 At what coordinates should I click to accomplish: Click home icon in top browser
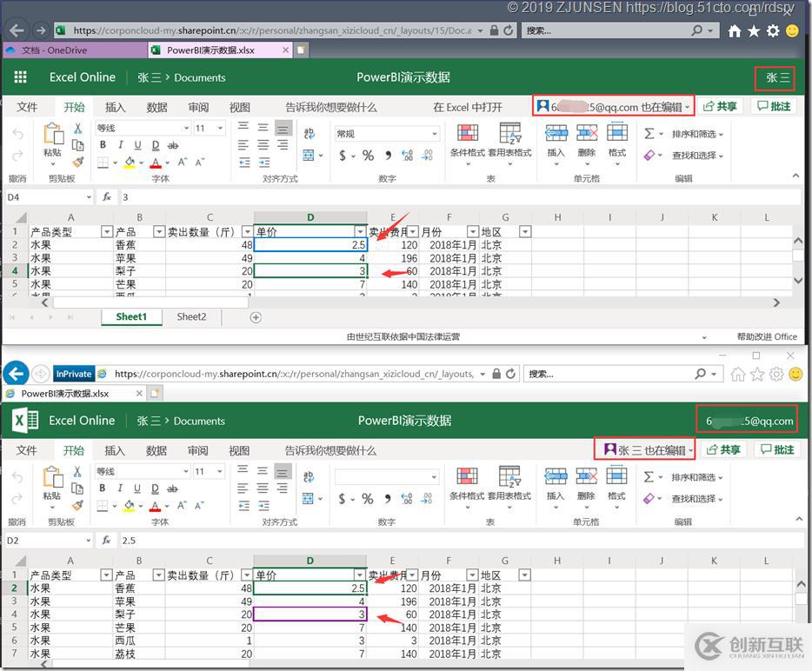click(x=735, y=31)
